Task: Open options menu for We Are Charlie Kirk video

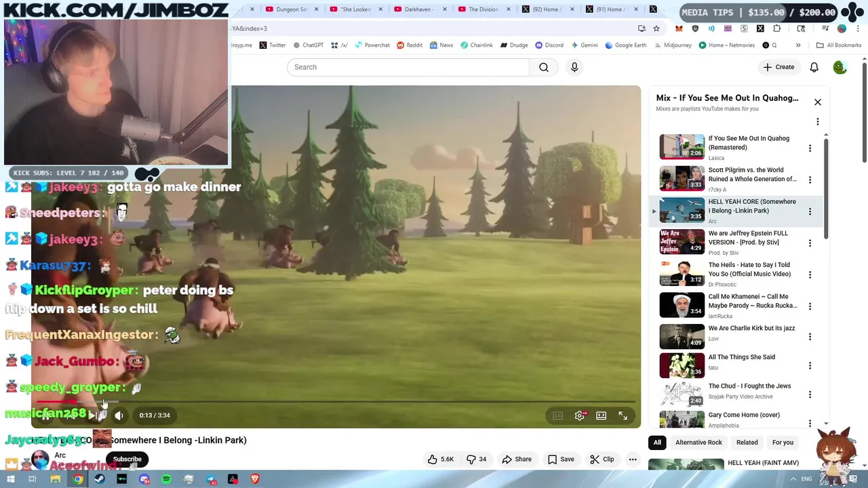Action: 810,337
